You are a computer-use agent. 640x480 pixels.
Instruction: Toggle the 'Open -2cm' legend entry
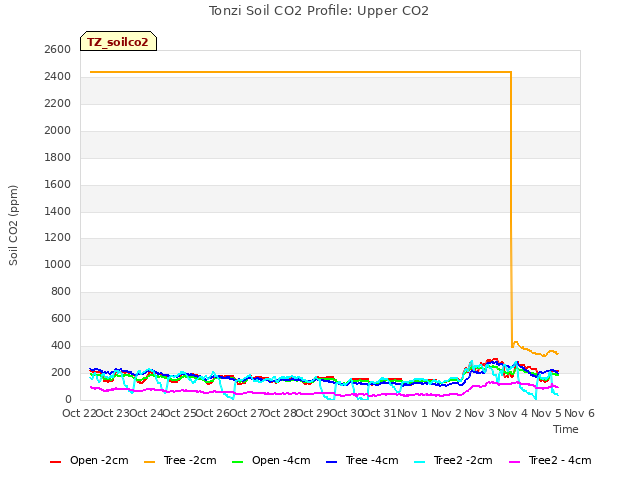(89, 461)
